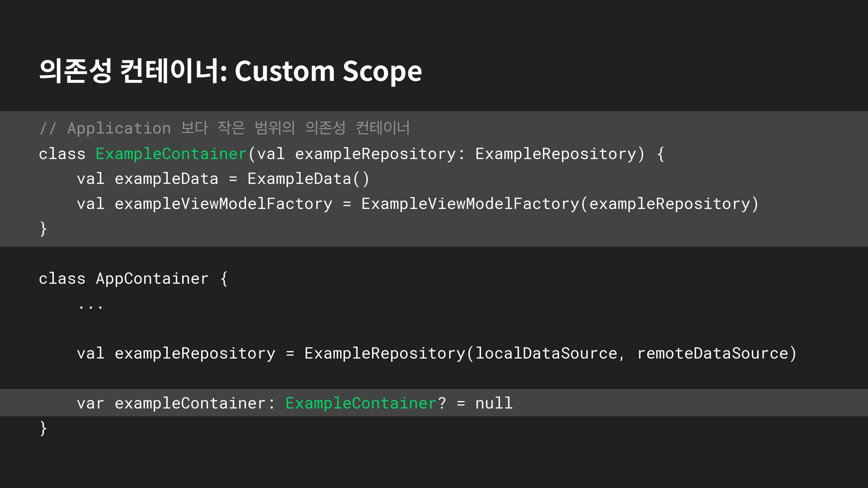Viewport: 868px width, 488px height.
Task: Click the exampleViewModelFactory variable name
Action: (223, 204)
